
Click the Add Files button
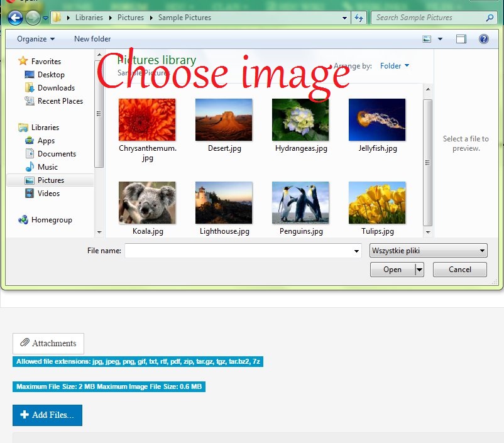(47, 415)
